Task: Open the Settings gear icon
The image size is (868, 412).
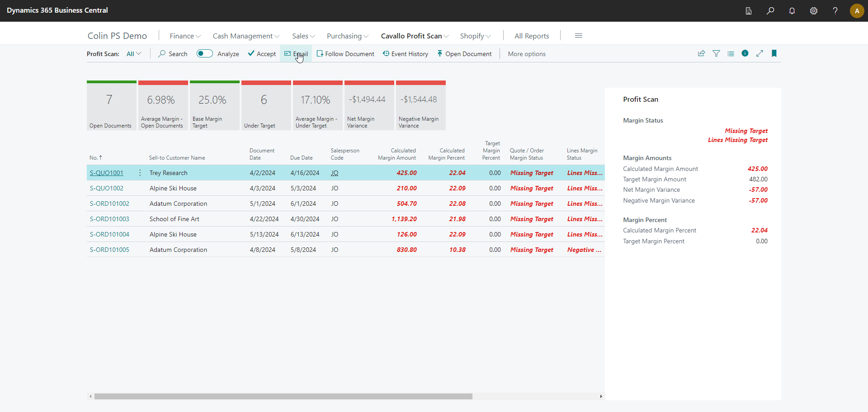Action: coord(814,11)
